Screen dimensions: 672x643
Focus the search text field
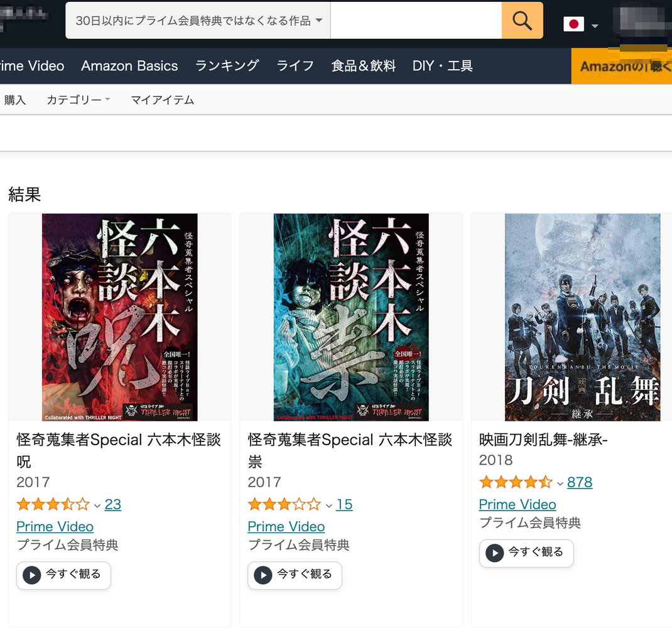416,20
